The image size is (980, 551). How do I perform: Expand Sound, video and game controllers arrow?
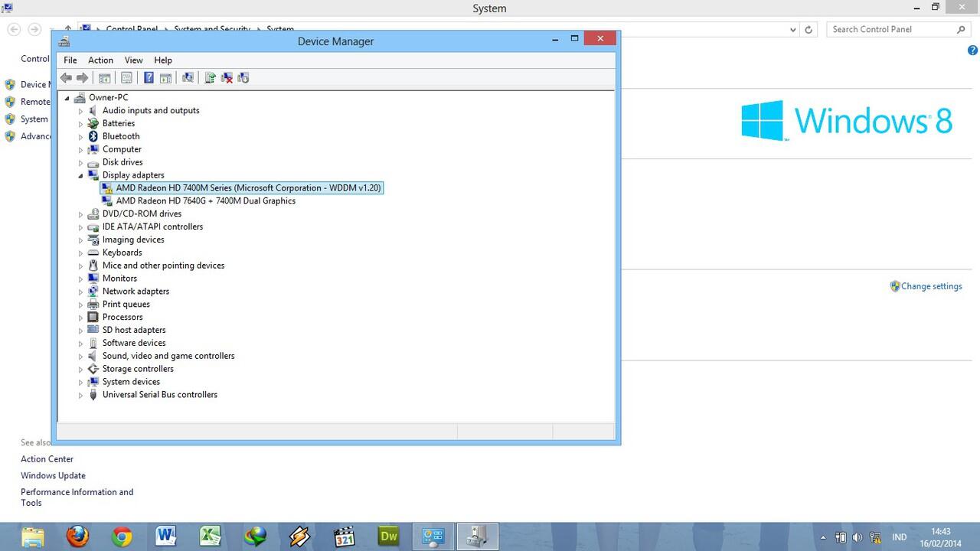80,356
